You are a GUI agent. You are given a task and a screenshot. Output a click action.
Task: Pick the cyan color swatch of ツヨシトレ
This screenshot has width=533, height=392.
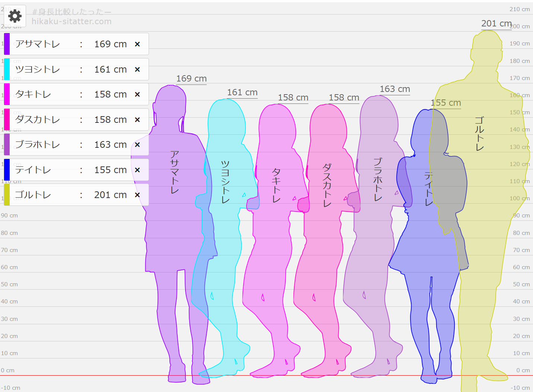pyautogui.click(x=7, y=69)
